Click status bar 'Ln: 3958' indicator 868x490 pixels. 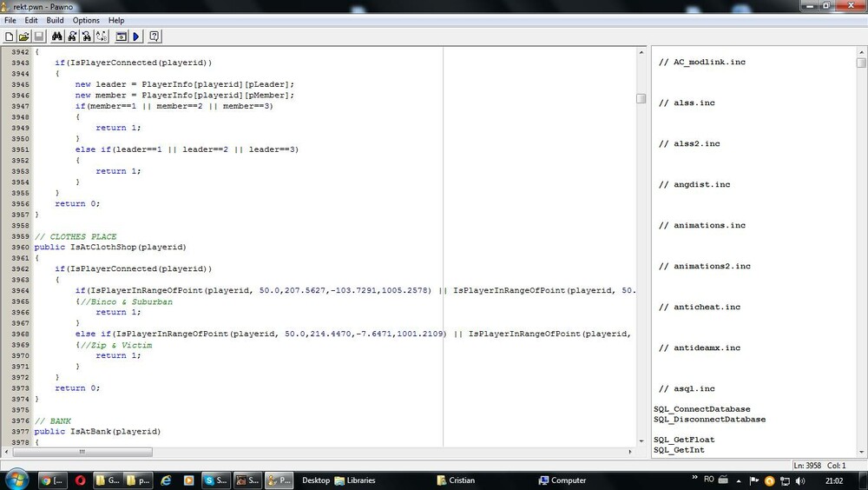pos(807,466)
